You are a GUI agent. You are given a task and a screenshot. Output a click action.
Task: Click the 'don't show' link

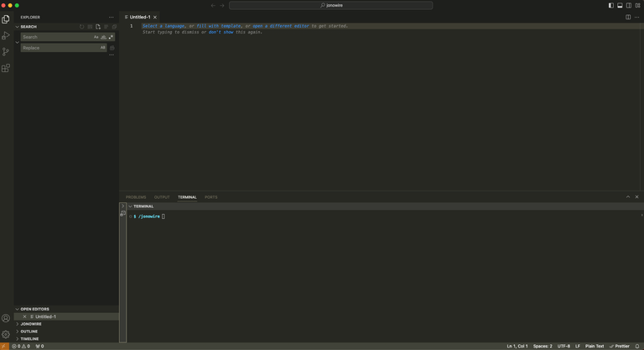[221, 32]
